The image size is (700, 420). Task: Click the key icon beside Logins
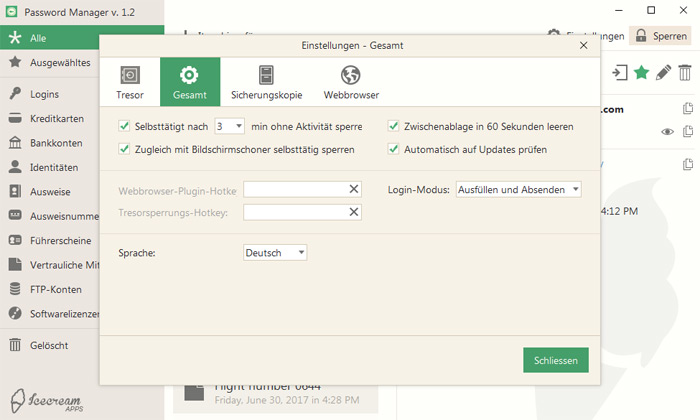coord(15,94)
